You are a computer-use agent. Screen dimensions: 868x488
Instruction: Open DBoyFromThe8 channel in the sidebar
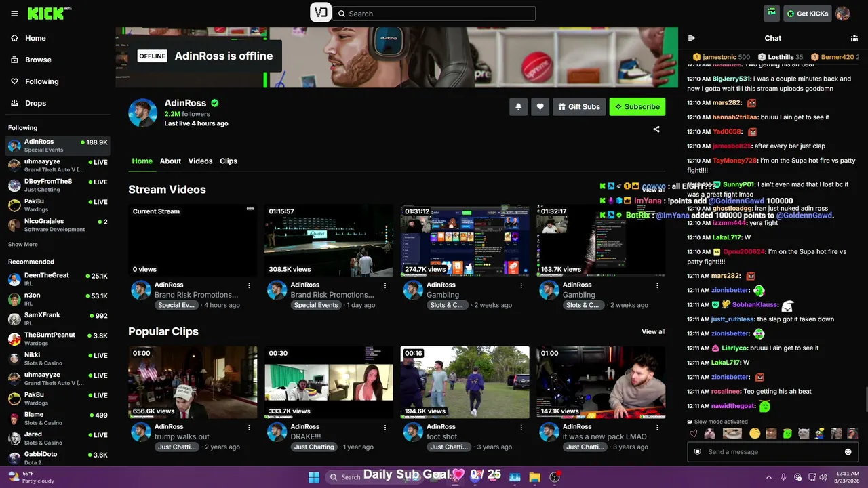pos(58,185)
